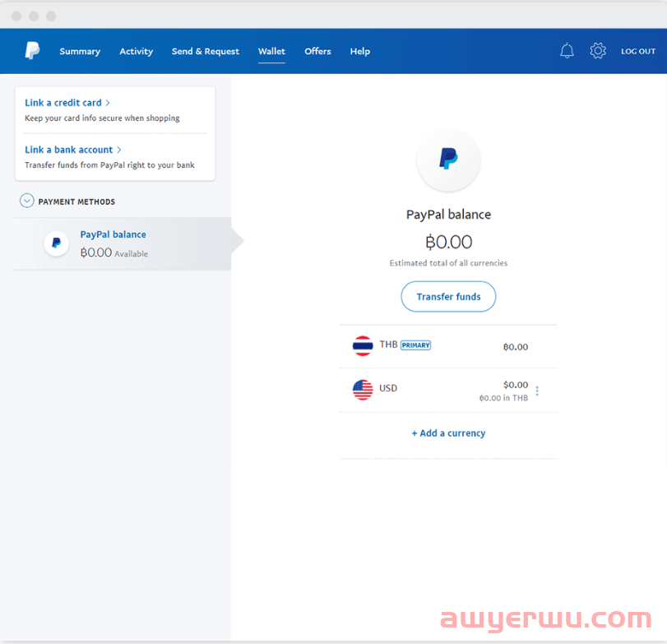The height and width of the screenshot is (644, 667).
Task: Click the United States flag icon
Action: (363, 390)
